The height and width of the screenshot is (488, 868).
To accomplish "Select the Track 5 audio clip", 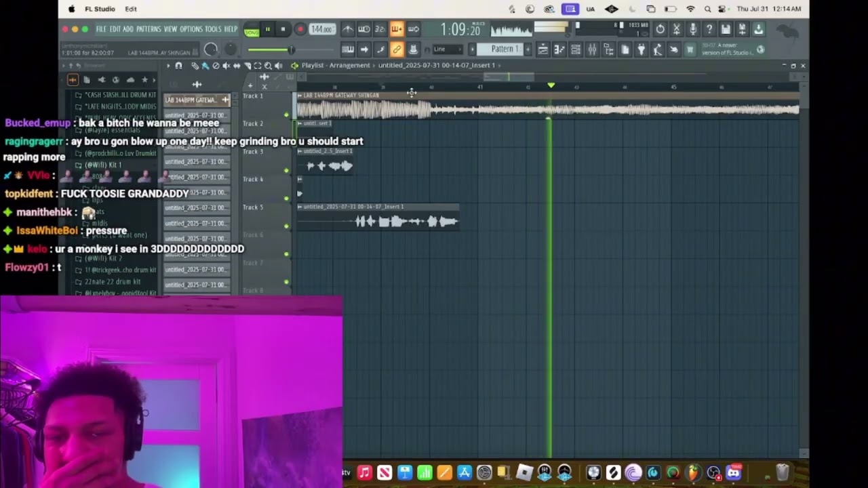I will 378,217.
